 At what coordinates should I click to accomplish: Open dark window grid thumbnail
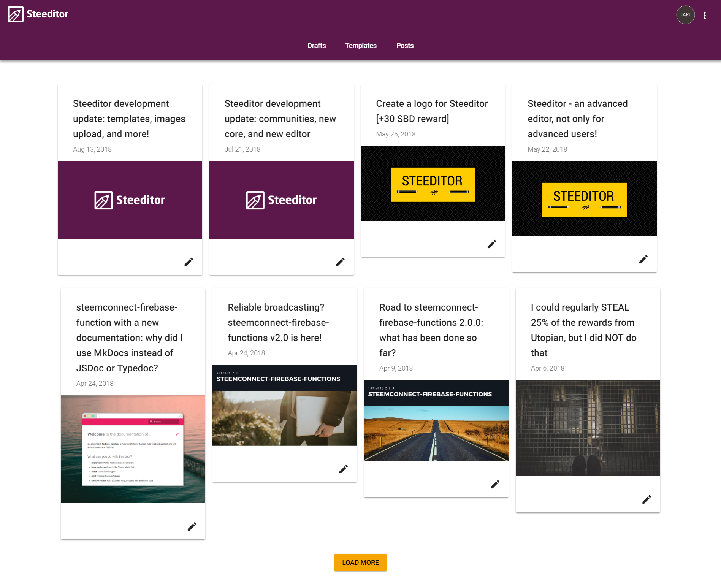click(588, 428)
